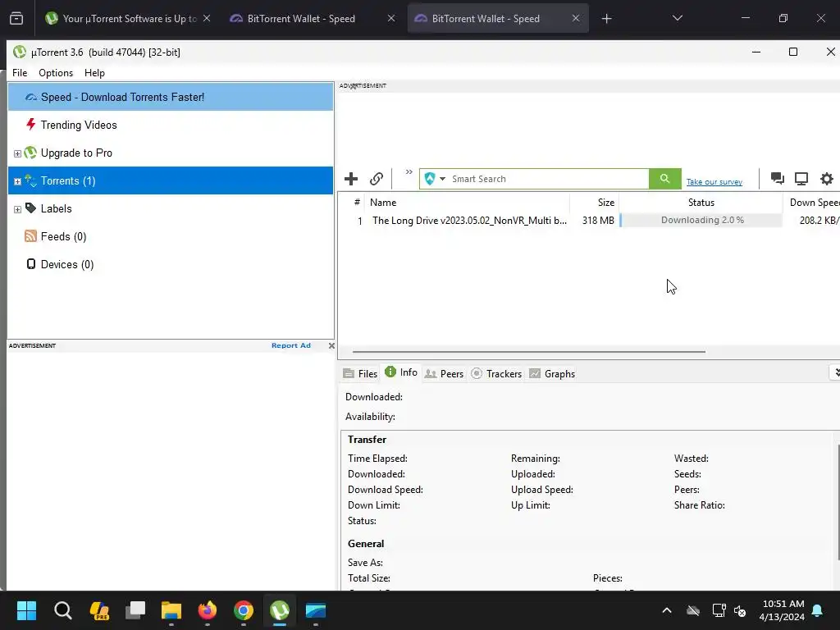Open the Help menu
The width and height of the screenshot is (840, 630).
(94, 73)
